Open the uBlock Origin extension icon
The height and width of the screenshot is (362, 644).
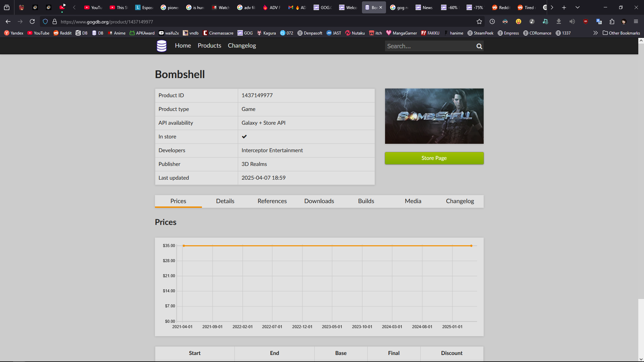[x=586, y=21]
